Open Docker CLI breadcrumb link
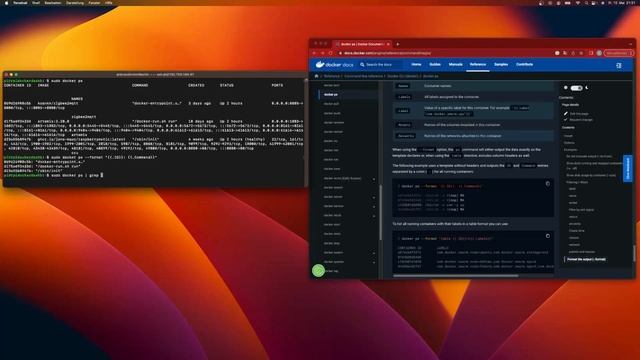 tap(403, 76)
